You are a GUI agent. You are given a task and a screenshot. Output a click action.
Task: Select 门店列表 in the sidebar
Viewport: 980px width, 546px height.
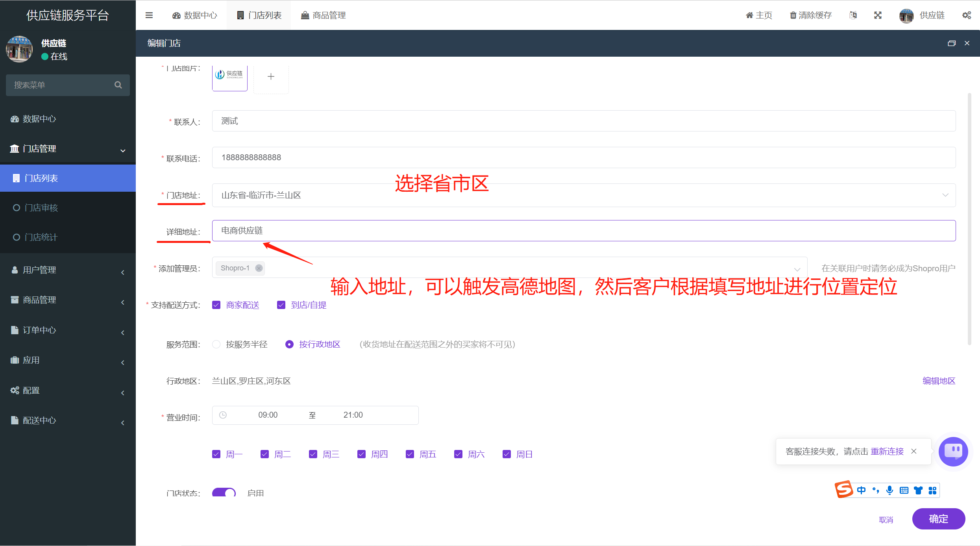[x=68, y=178]
